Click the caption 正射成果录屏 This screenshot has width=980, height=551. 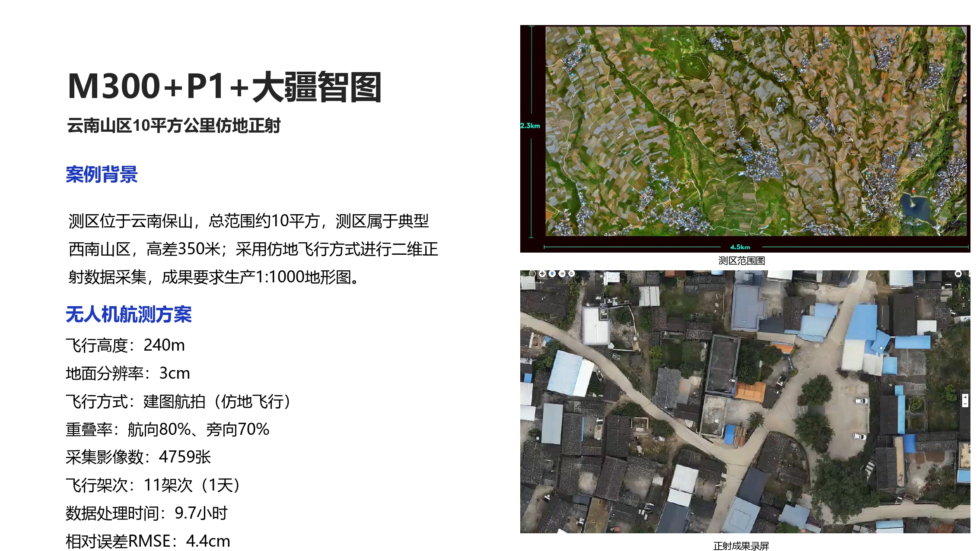pos(741,546)
